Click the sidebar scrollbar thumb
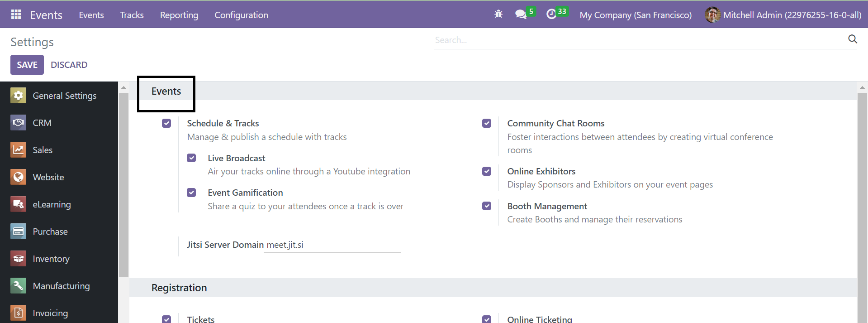Screen dimensions: 868x323 pos(123,185)
